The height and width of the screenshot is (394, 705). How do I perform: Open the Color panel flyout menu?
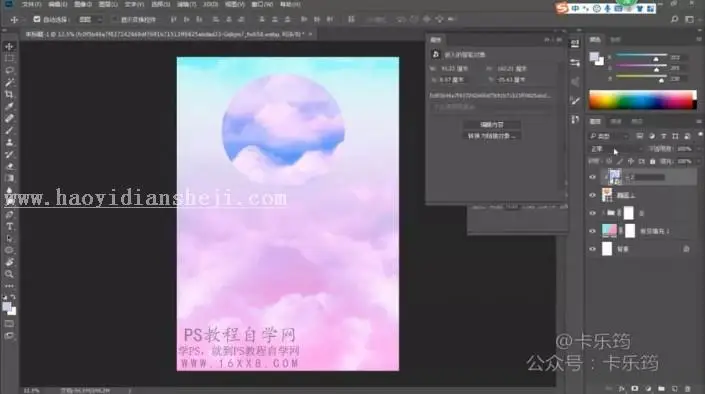[699, 40]
